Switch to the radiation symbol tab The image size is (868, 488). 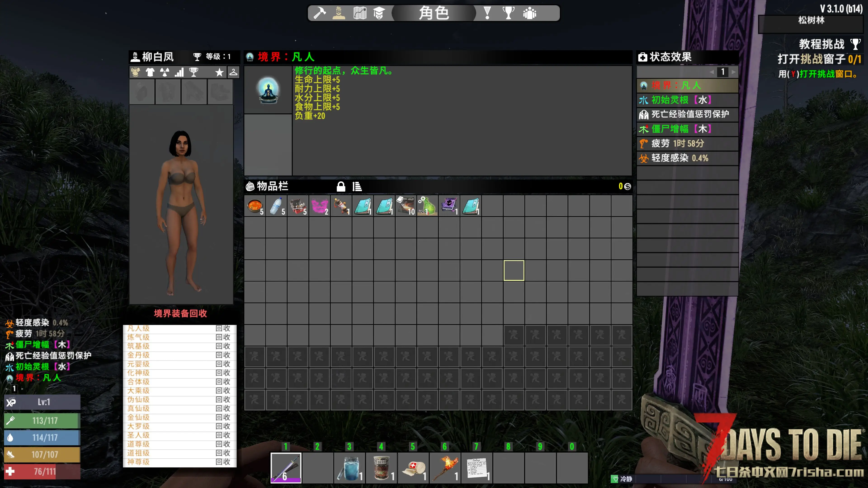165,72
